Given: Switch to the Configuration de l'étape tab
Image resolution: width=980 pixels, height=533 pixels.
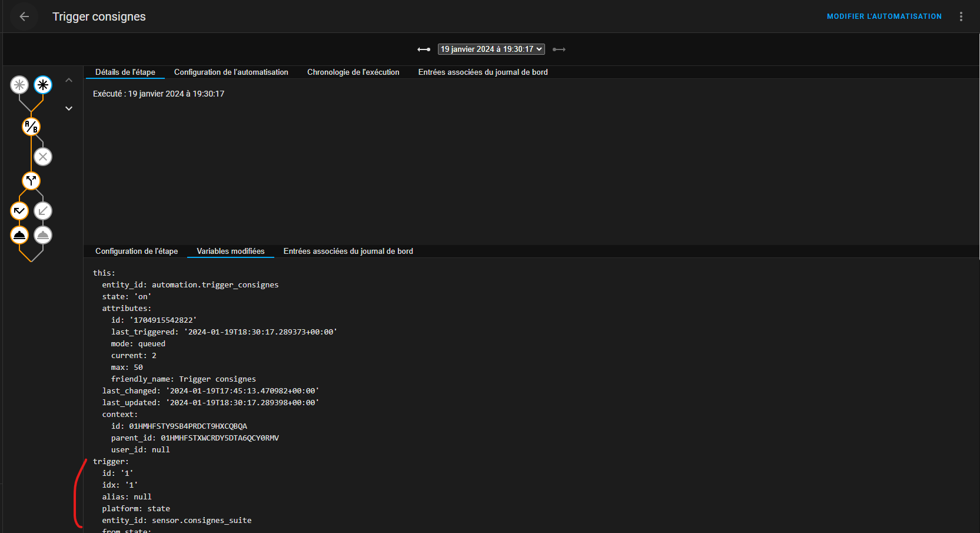Looking at the screenshot, I should [137, 251].
